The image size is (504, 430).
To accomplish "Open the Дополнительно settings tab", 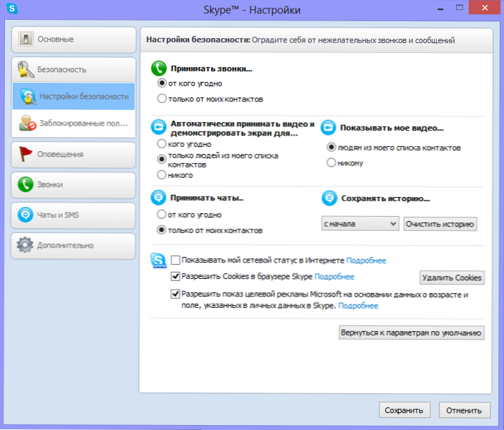I will 74,245.
